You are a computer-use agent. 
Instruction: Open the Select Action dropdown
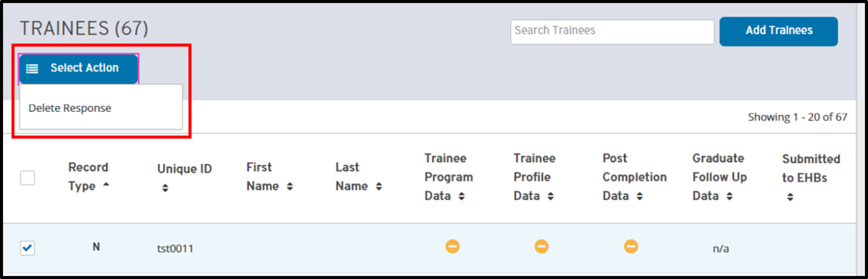tap(78, 69)
